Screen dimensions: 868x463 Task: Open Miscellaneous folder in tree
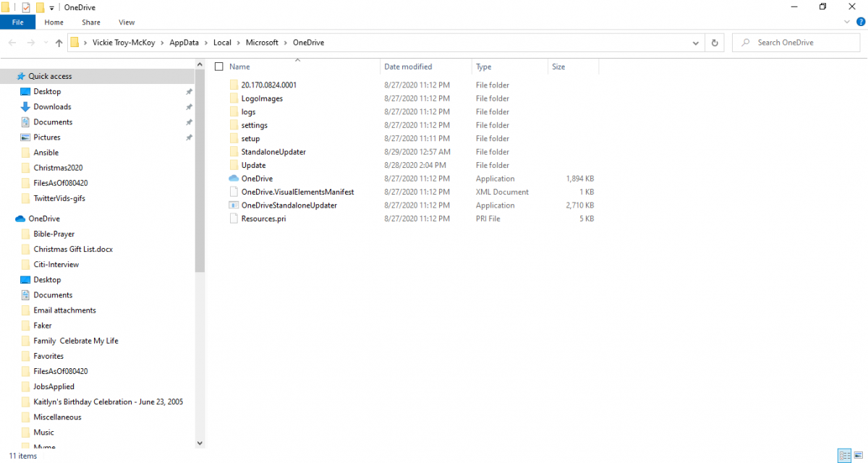pos(57,417)
